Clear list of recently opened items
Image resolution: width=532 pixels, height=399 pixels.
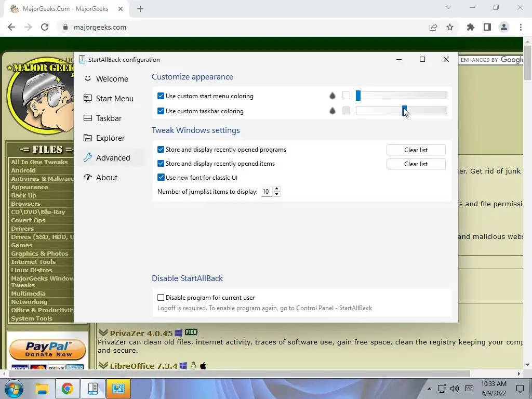click(416, 164)
